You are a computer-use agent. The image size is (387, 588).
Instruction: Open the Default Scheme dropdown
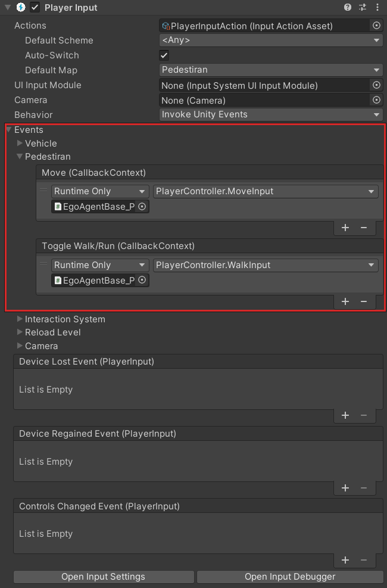pyautogui.click(x=271, y=40)
